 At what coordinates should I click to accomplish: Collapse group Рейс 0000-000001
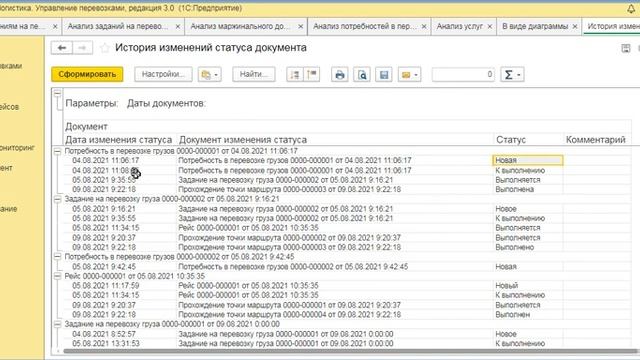pos(58,276)
